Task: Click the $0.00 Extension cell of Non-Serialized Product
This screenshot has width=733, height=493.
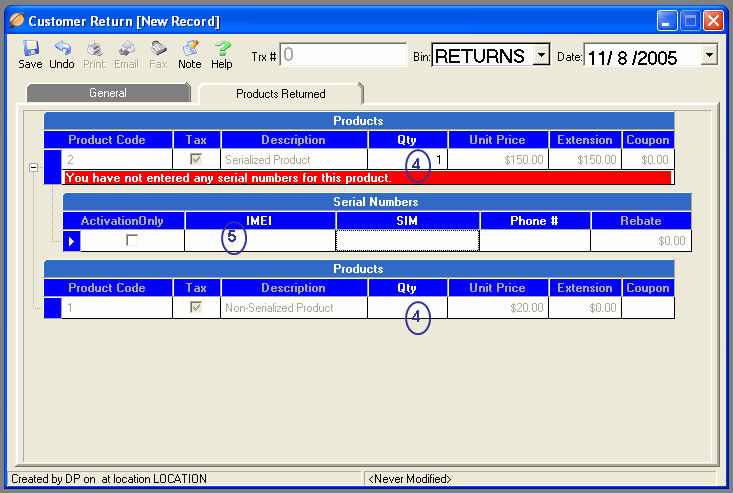Action: pyautogui.click(x=585, y=307)
